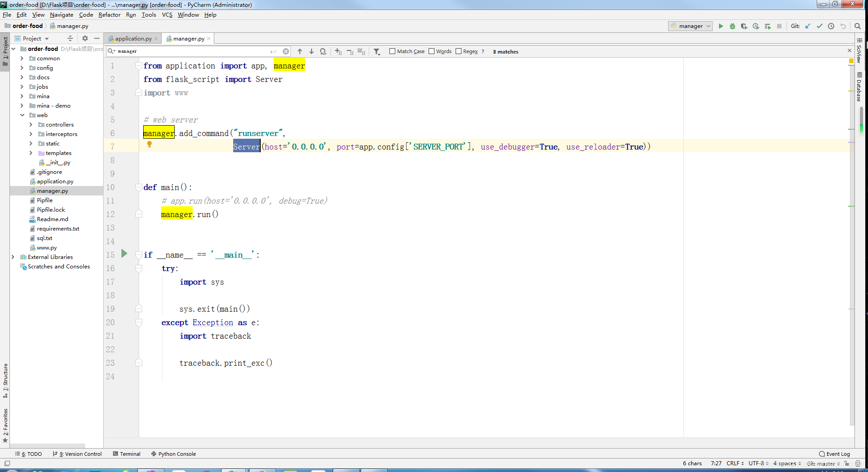Select application.py in project tree

pos(55,182)
